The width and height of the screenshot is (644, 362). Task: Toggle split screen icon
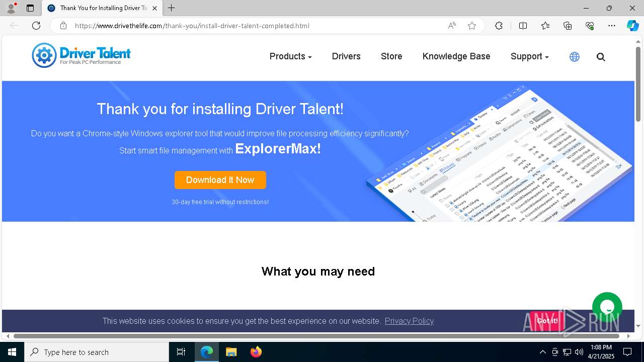pyautogui.click(x=523, y=26)
